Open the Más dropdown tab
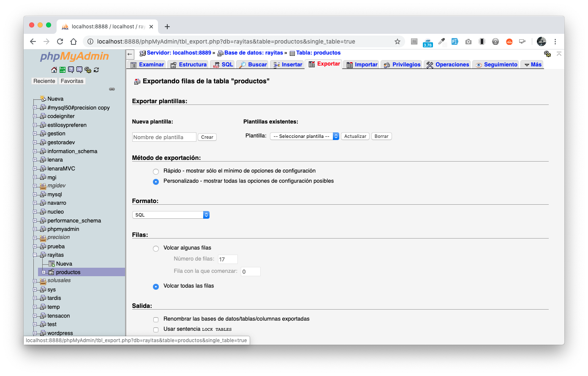588x376 pixels. point(532,65)
